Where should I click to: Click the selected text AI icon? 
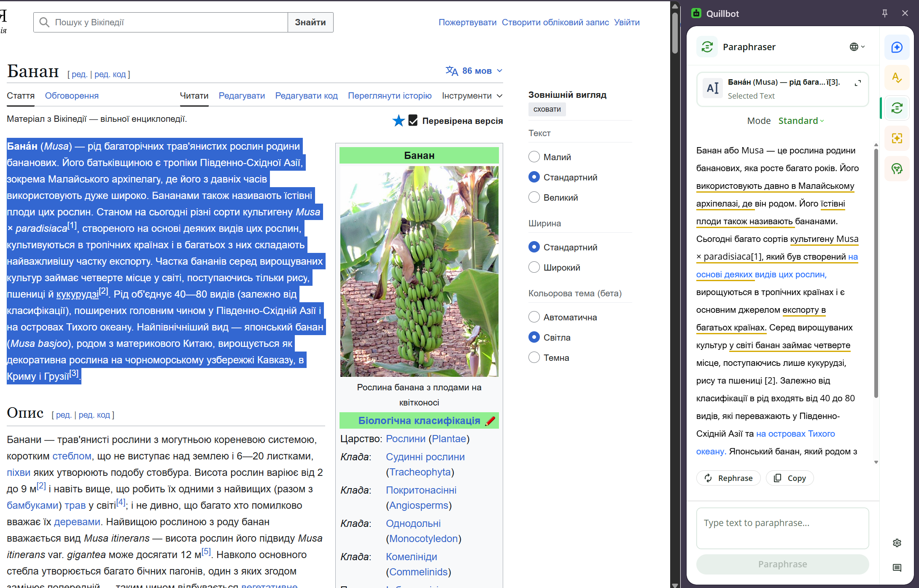coord(713,88)
